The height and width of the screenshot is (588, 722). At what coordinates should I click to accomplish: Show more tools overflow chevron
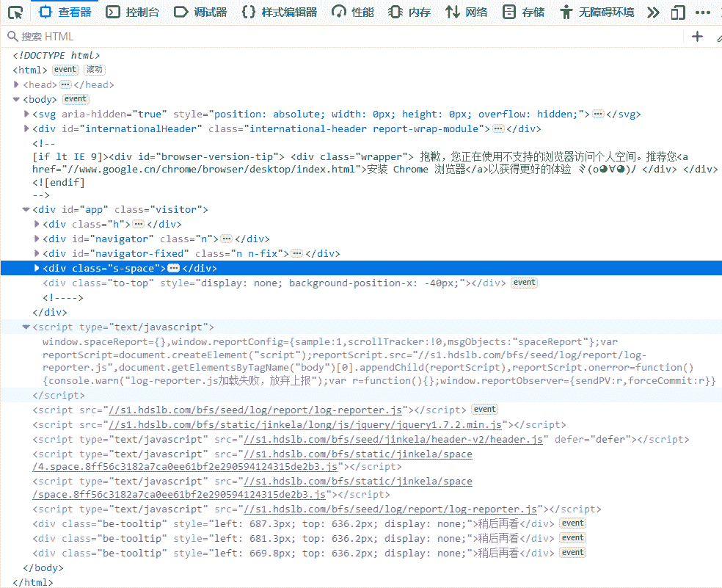[x=653, y=12]
